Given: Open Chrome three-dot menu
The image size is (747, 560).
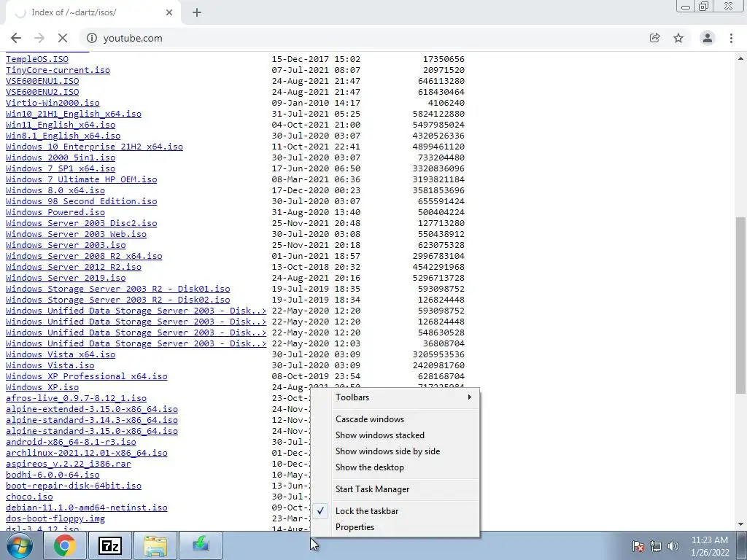Looking at the screenshot, I should click(x=731, y=38).
